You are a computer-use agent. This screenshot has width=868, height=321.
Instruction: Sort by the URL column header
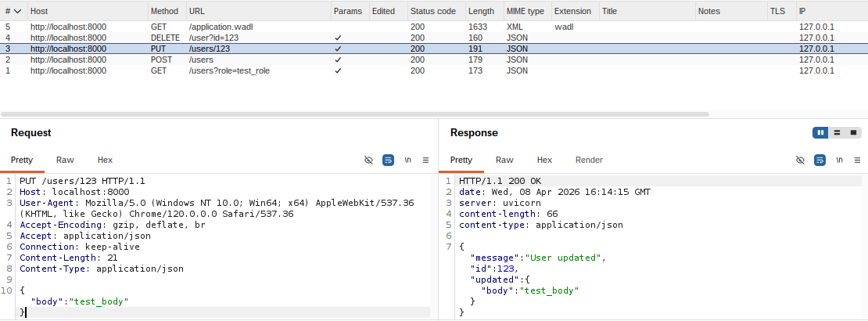pyautogui.click(x=258, y=11)
